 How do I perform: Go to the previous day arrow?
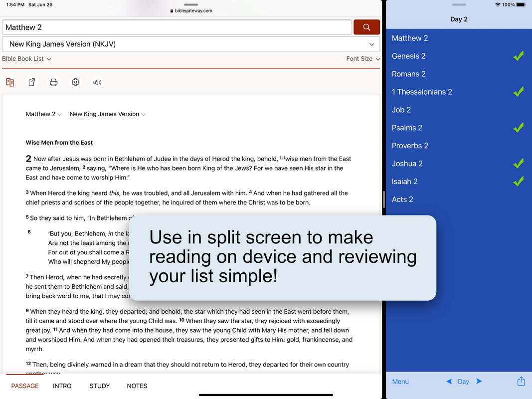pos(449,382)
